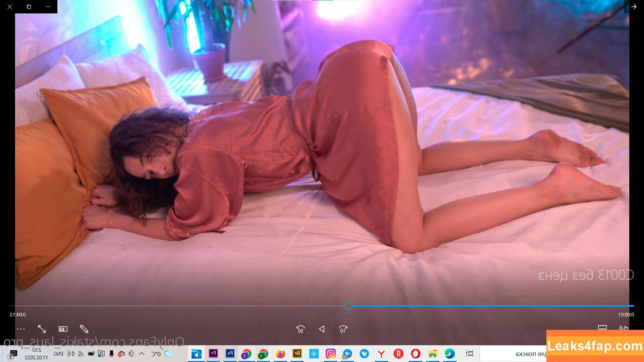Enter mini view with the picture-in-picture icon
Screen dimensions: 644x362
pyautogui.click(x=63, y=329)
